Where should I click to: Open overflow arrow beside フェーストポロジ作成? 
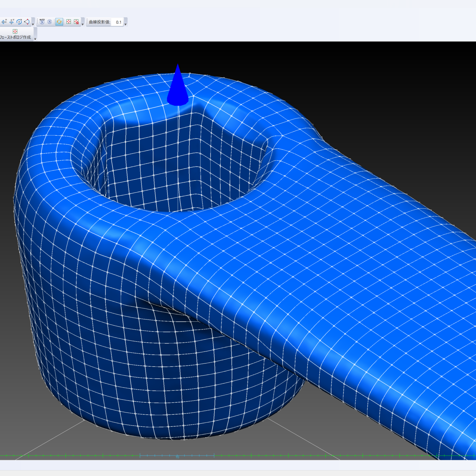35,39
